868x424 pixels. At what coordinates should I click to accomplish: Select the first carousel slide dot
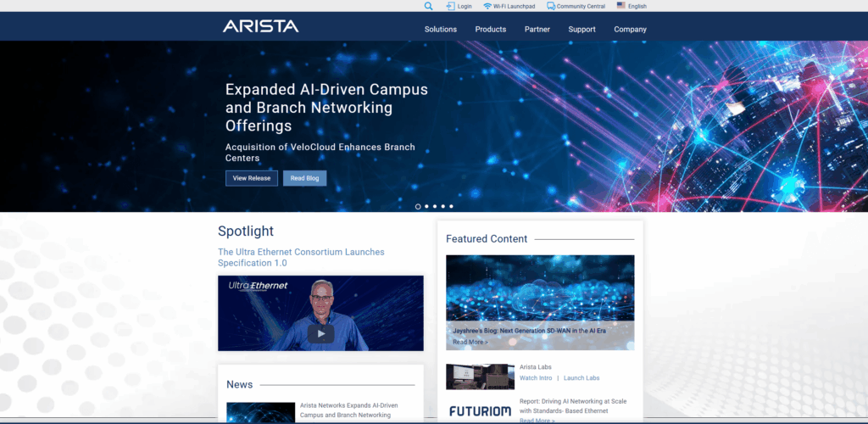(x=418, y=206)
